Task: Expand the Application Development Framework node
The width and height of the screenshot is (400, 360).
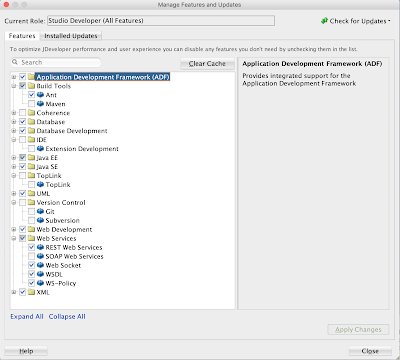Action: [14, 77]
